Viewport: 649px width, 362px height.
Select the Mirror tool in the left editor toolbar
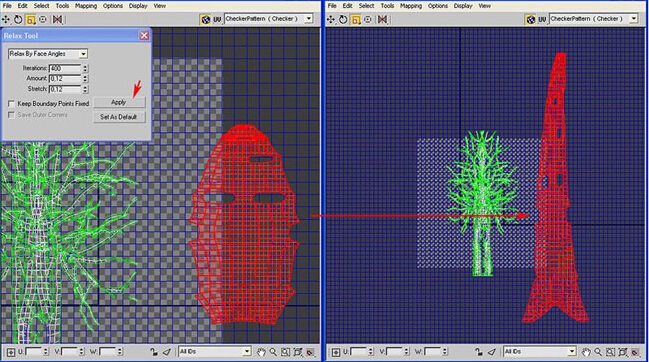(x=57, y=19)
